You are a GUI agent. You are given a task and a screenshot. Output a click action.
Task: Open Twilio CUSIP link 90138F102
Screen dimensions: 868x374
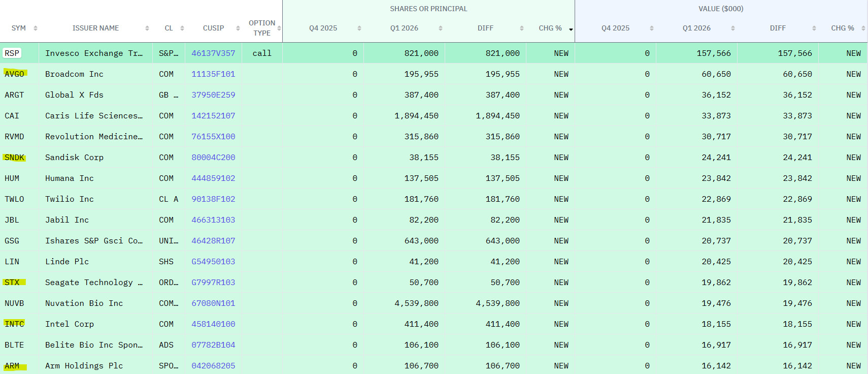pos(213,199)
